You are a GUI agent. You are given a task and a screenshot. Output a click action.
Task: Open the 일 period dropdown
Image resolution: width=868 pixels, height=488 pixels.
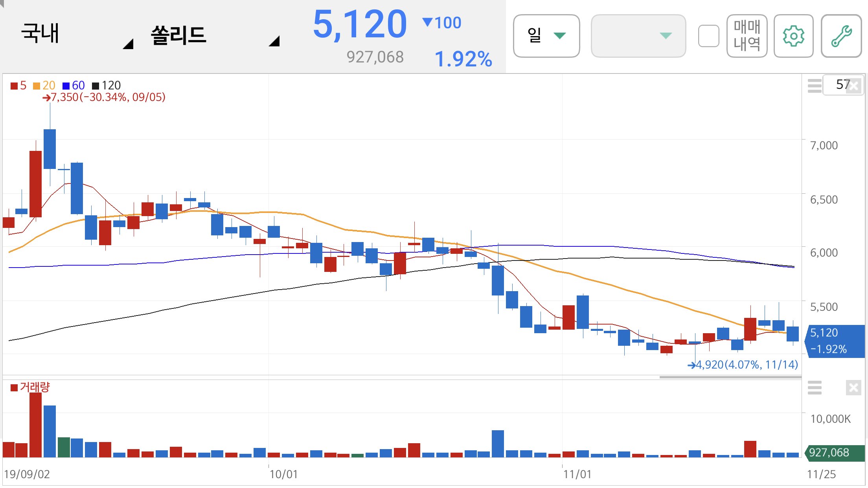coord(546,36)
